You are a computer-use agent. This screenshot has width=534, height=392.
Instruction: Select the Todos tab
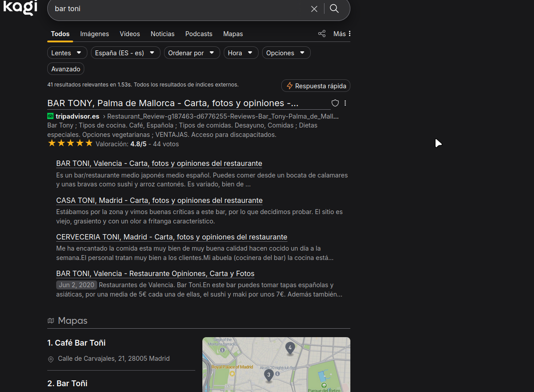click(60, 34)
